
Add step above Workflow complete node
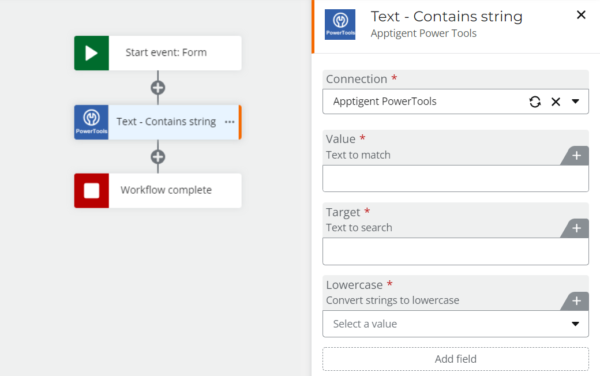click(x=158, y=157)
